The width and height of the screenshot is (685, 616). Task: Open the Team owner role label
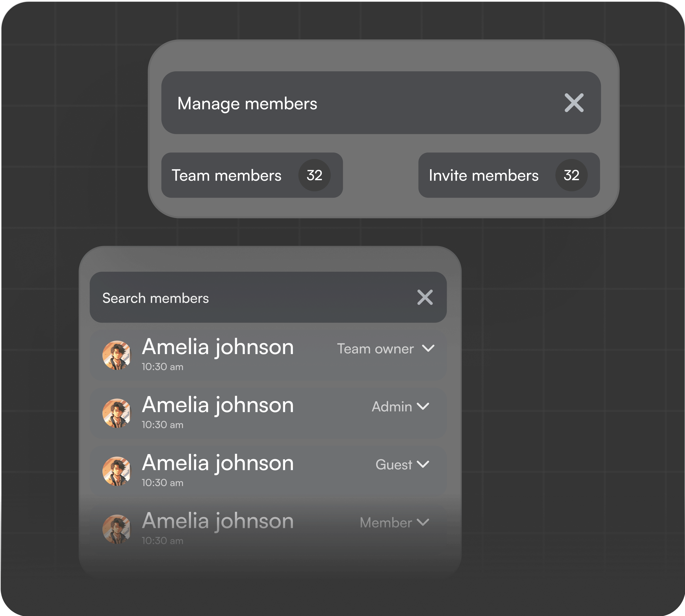click(375, 348)
